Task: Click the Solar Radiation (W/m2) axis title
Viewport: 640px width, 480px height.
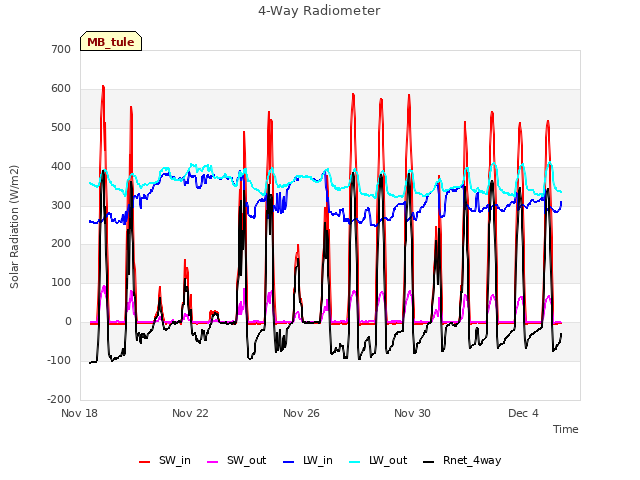Action: (14, 227)
